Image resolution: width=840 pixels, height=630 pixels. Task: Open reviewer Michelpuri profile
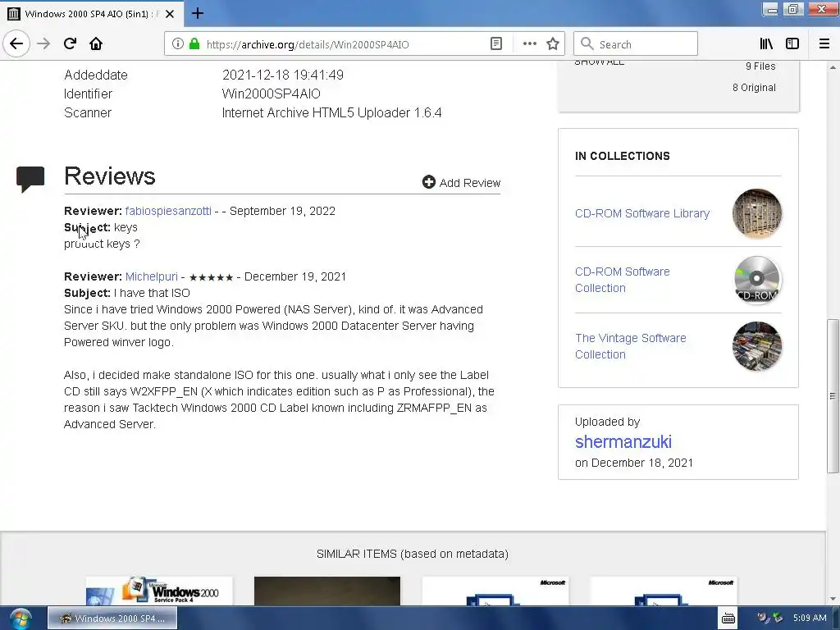pyautogui.click(x=152, y=276)
